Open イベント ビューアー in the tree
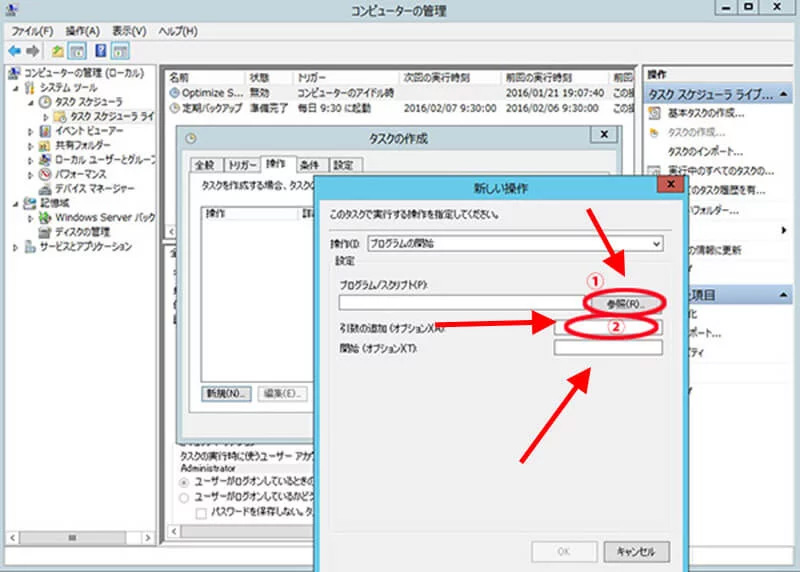 click(88, 131)
